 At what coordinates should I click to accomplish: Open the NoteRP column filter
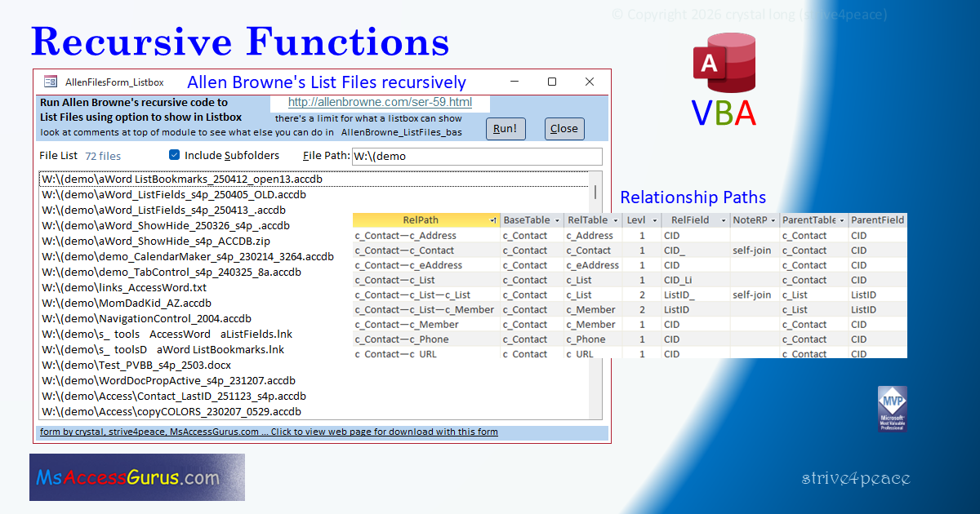[x=772, y=219]
